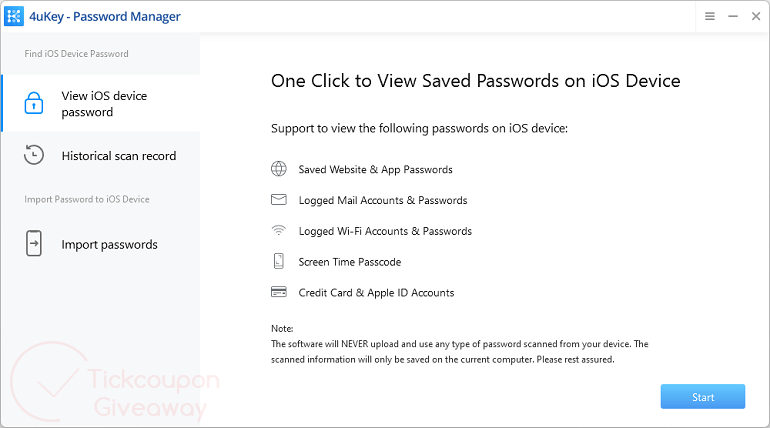Minimize the Password Manager window
The height and width of the screenshot is (428, 770).
[x=733, y=17]
